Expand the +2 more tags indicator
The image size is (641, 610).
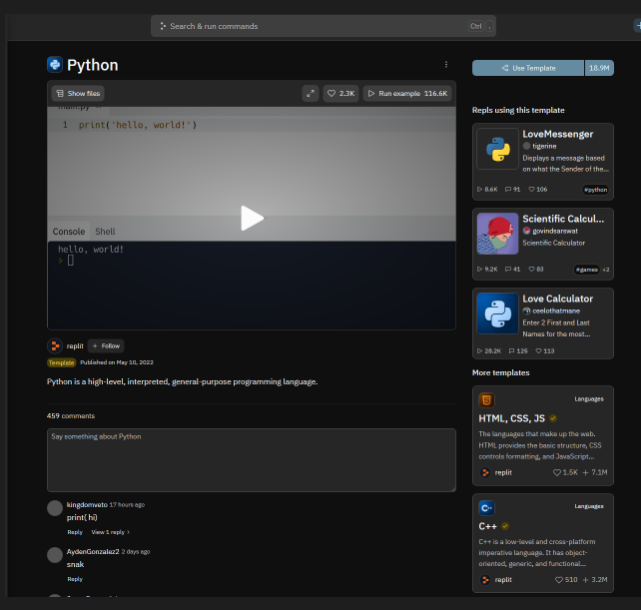(x=606, y=269)
